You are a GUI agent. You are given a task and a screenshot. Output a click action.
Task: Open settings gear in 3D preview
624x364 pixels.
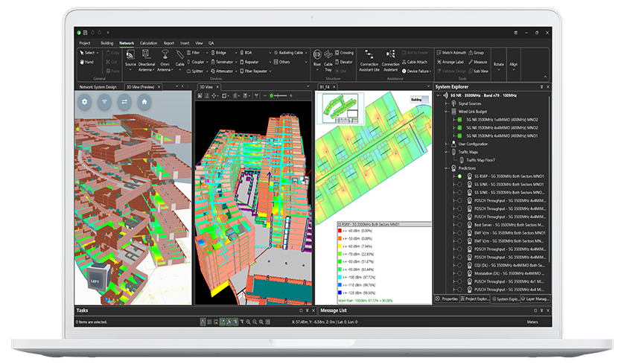click(x=84, y=102)
